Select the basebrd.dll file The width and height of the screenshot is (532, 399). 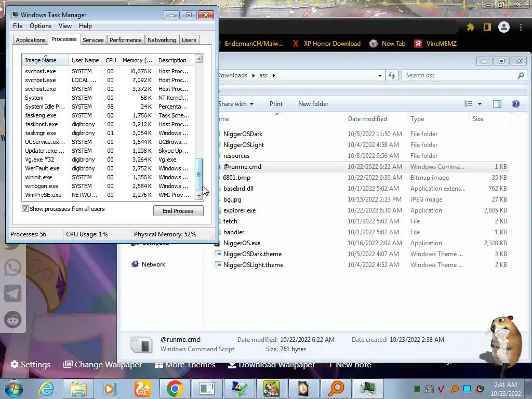tap(238, 188)
